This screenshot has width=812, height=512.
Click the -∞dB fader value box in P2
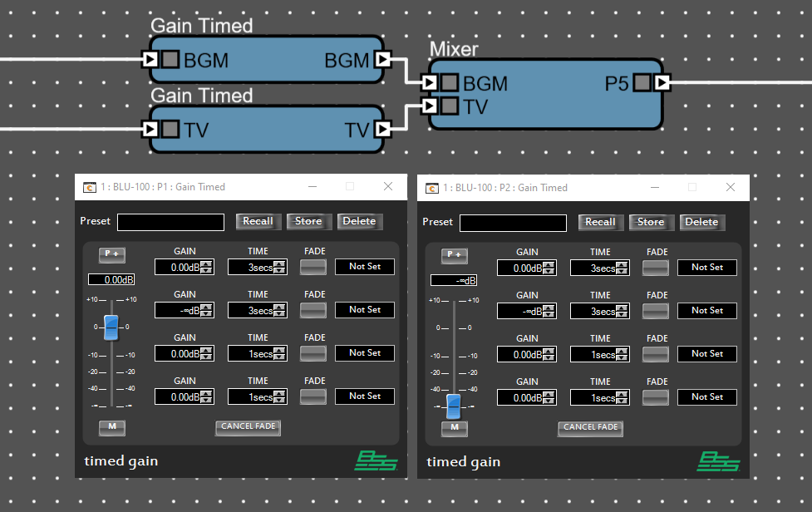click(454, 281)
